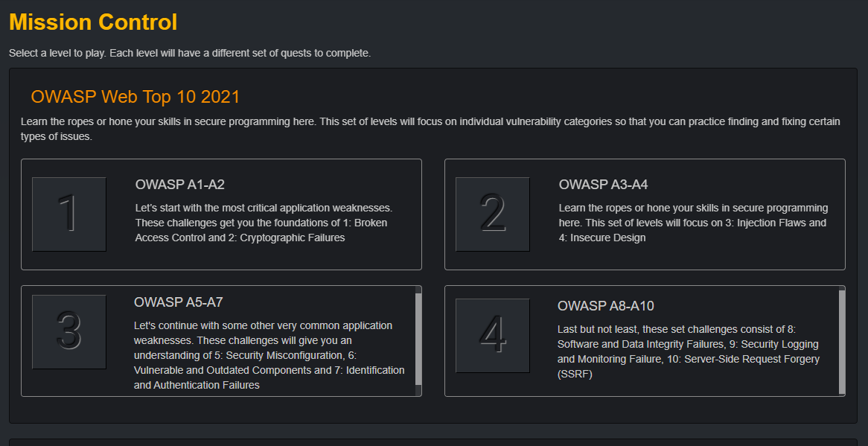Click the OWASP Web Top 10 2021 heading

point(135,97)
